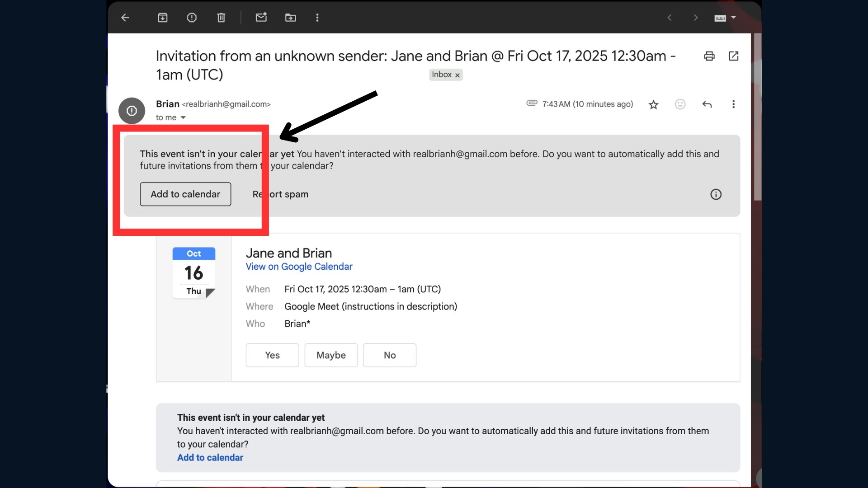Click the back arrow to return to inbox

coord(125,18)
